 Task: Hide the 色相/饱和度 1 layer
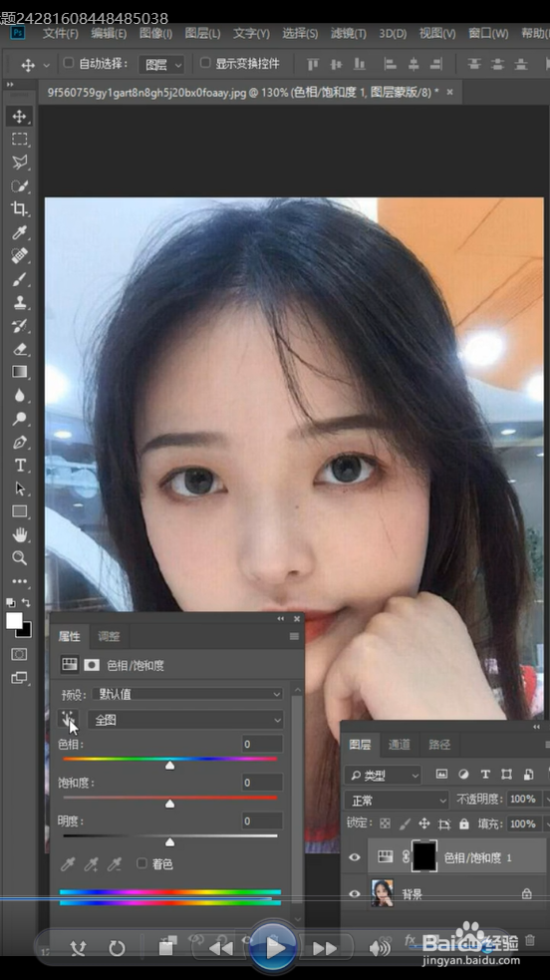coord(355,856)
